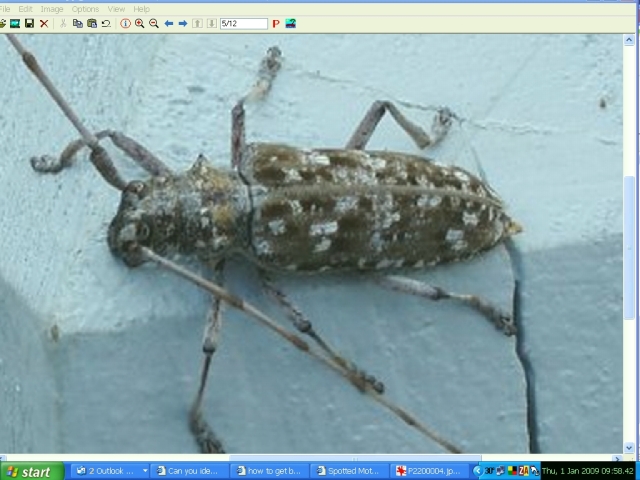Image resolution: width=640 pixels, height=480 pixels.
Task: Go to the next image with the right arrow
Action: pos(183,23)
